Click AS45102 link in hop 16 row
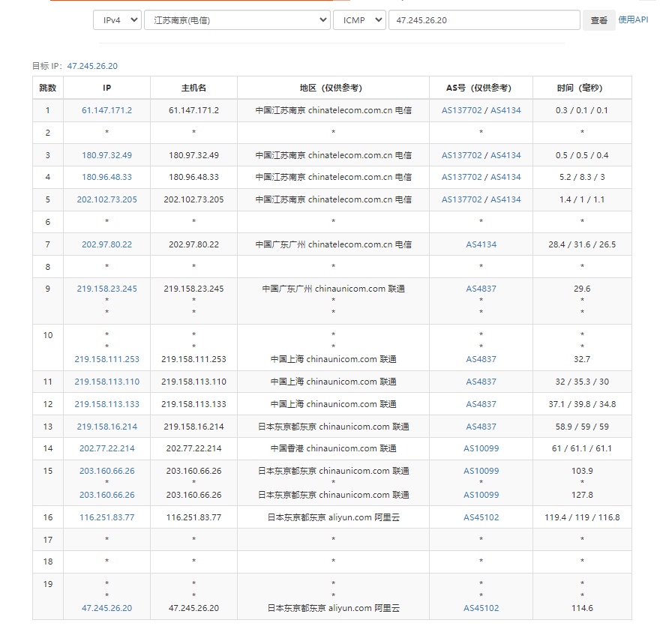Image resolution: width=672 pixels, height=629 pixels. [x=481, y=517]
